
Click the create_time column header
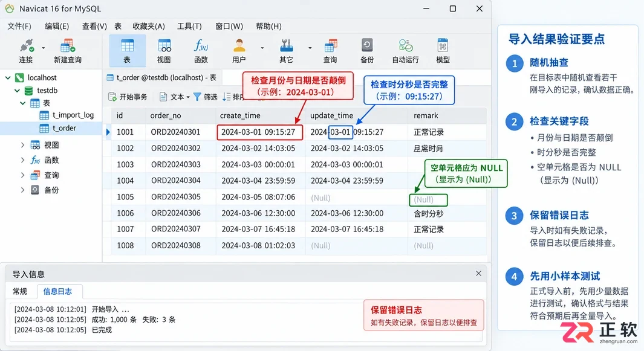(x=261, y=115)
